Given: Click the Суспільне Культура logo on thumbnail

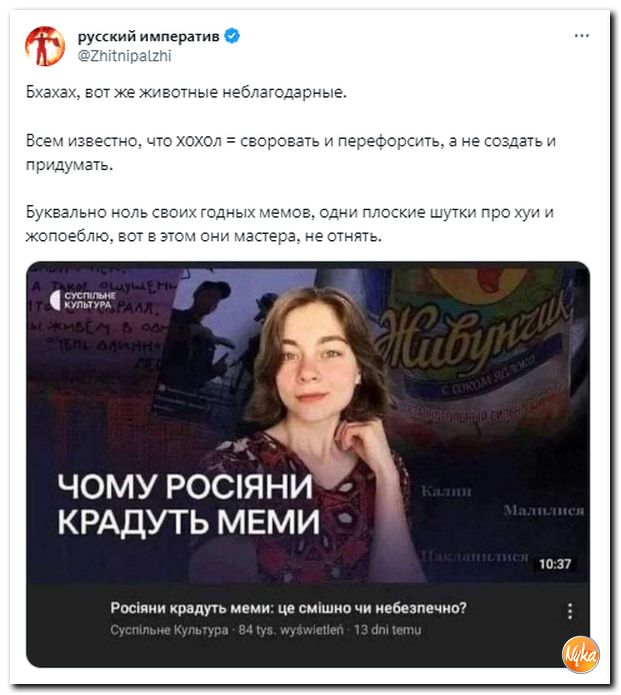Looking at the screenshot, I should (83, 301).
